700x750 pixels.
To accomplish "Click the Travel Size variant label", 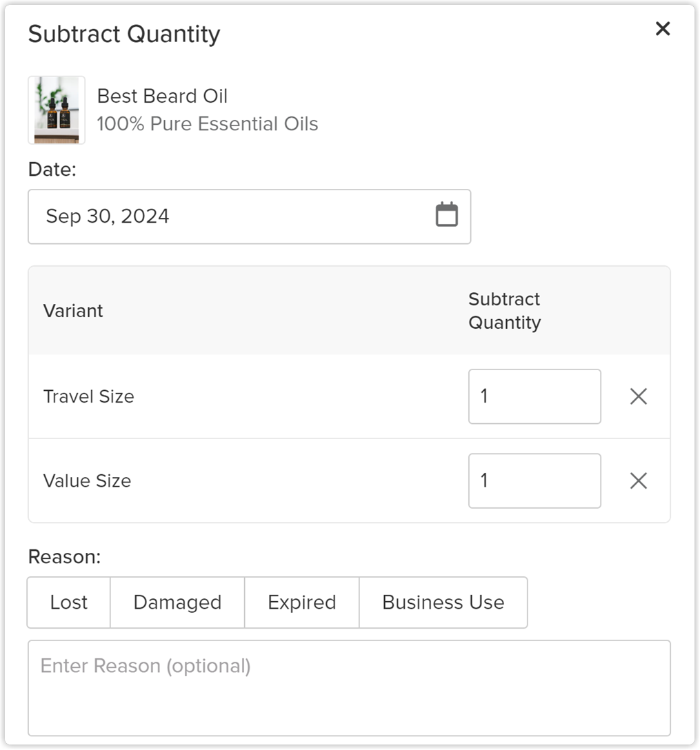I will pos(88,396).
